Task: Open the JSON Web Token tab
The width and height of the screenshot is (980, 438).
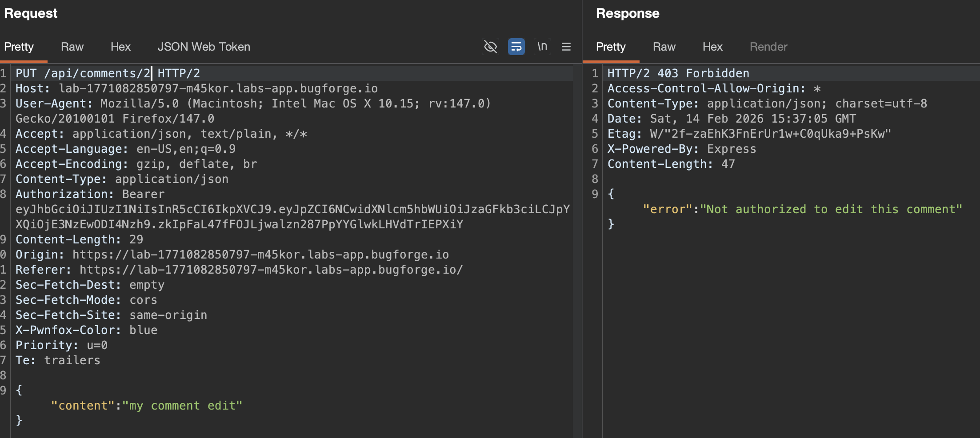Action: coord(204,47)
